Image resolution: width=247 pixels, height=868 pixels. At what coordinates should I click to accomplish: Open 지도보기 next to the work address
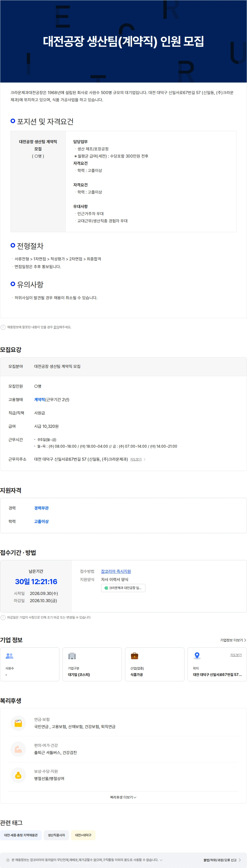tap(136, 459)
